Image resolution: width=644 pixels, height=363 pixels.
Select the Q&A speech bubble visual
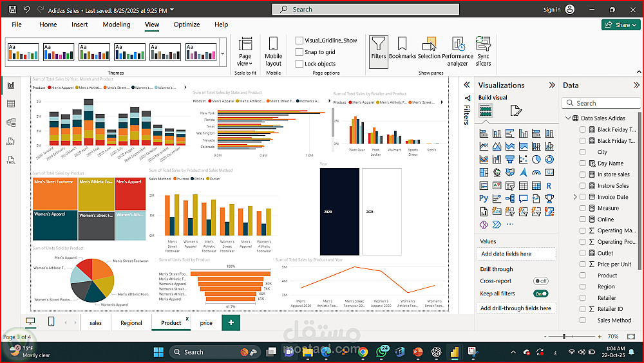coord(523,198)
